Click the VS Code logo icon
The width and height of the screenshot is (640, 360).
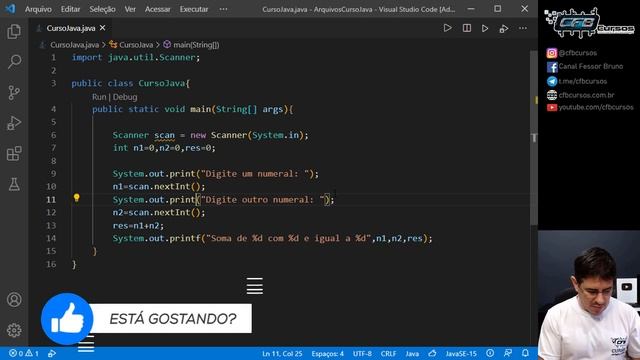pos(10,9)
